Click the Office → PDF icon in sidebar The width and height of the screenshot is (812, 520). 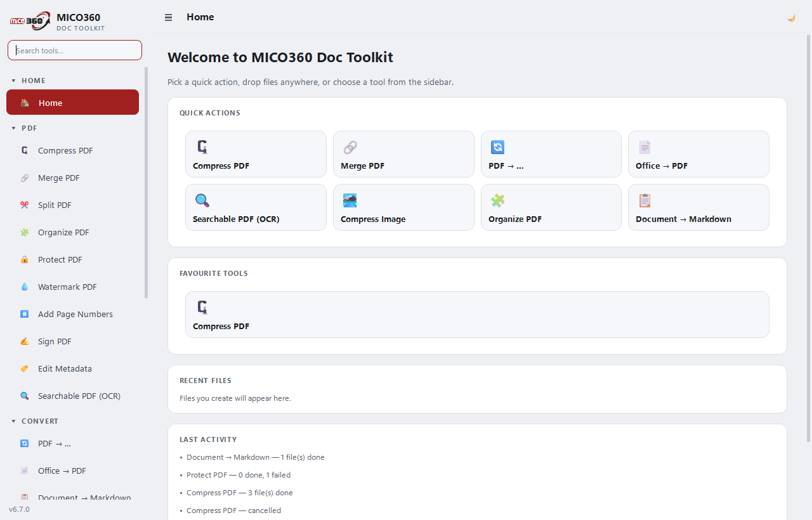point(25,471)
